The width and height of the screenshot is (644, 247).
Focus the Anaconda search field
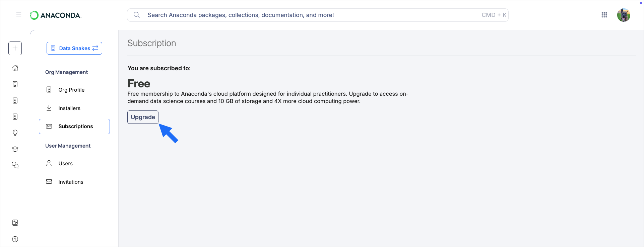(x=318, y=15)
